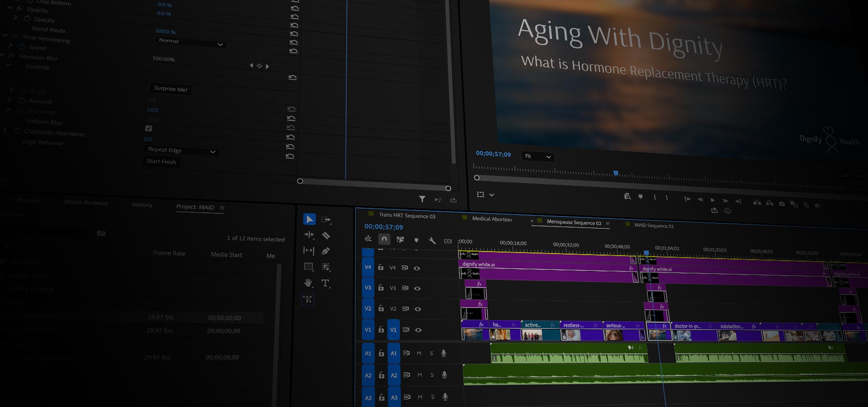This screenshot has height=407, width=868.
Task: Open timeline wrench display settings
Action: point(432,241)
